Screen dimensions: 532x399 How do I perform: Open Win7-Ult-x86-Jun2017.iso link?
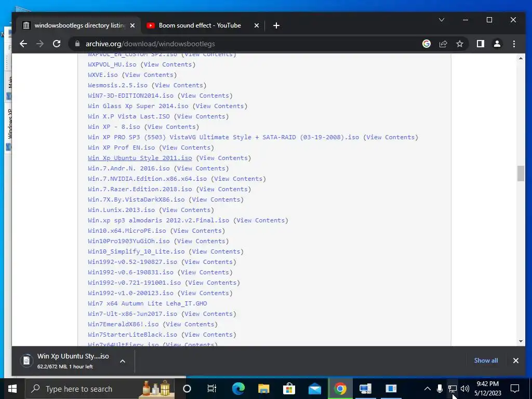132,314
